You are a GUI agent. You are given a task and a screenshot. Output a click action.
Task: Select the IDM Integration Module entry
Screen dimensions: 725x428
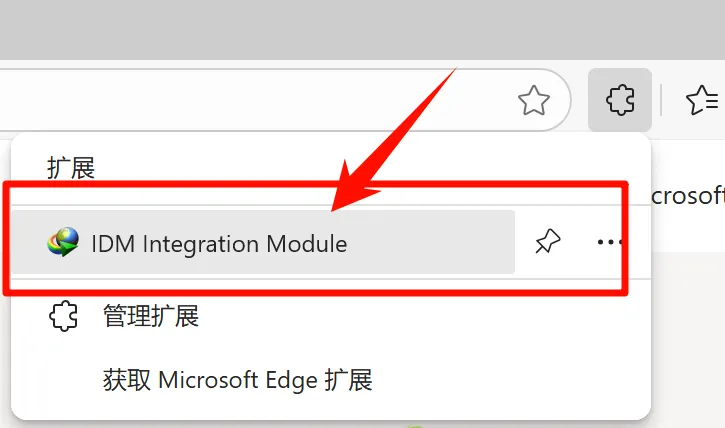(x=262, y=242)
